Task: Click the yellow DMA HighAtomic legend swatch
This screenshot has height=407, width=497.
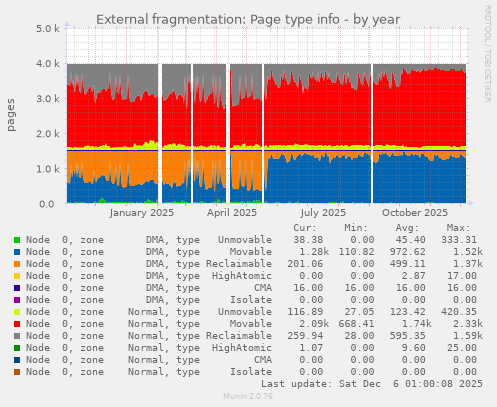Action: pos(17,276)
